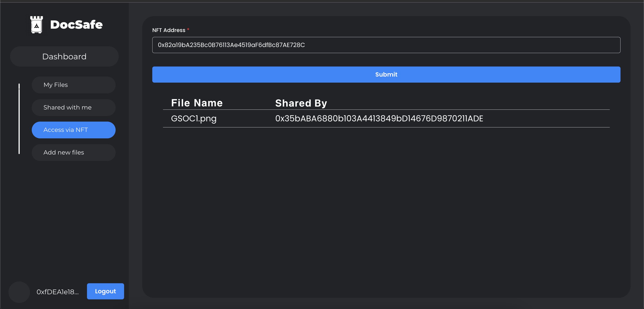
Task: Submit the NFT address
Action: coord(386,75)
